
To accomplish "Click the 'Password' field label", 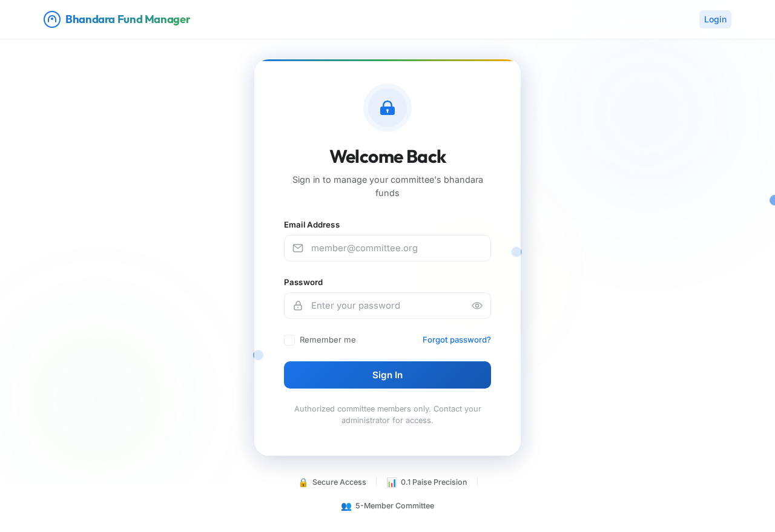I will [x=303, y=282].
